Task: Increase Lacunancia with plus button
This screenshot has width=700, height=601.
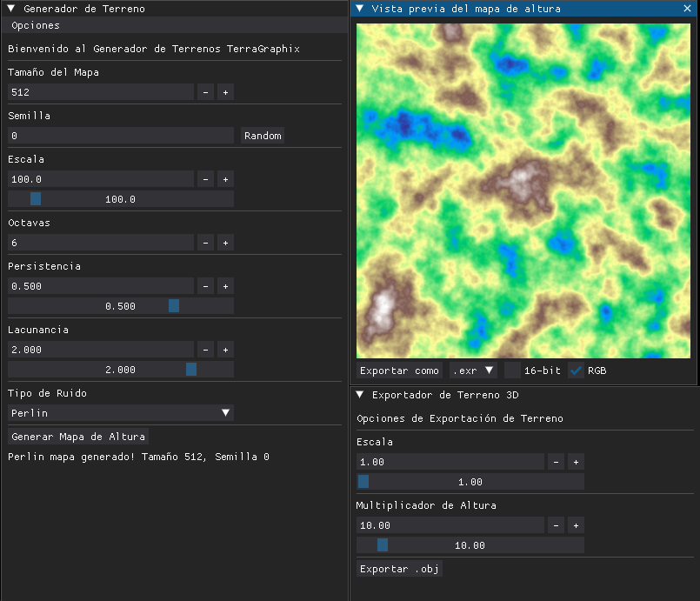Action: pos(225,350)
